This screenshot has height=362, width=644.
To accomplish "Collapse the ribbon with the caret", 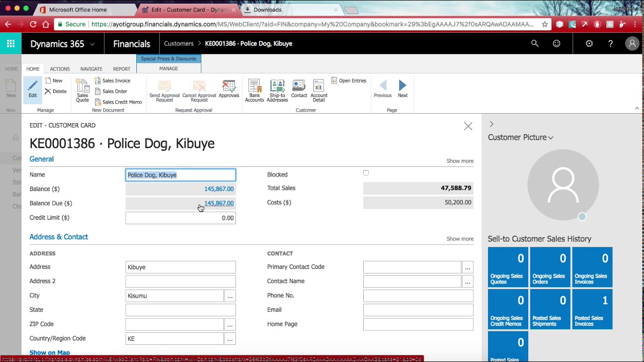I will tap(637, 108).
